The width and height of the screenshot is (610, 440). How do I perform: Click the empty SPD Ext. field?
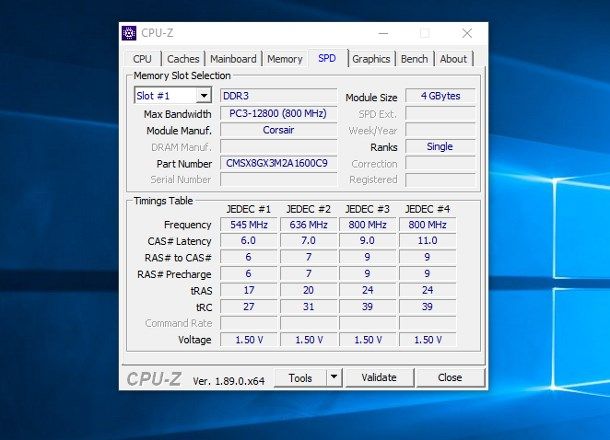tap(440, 114)
